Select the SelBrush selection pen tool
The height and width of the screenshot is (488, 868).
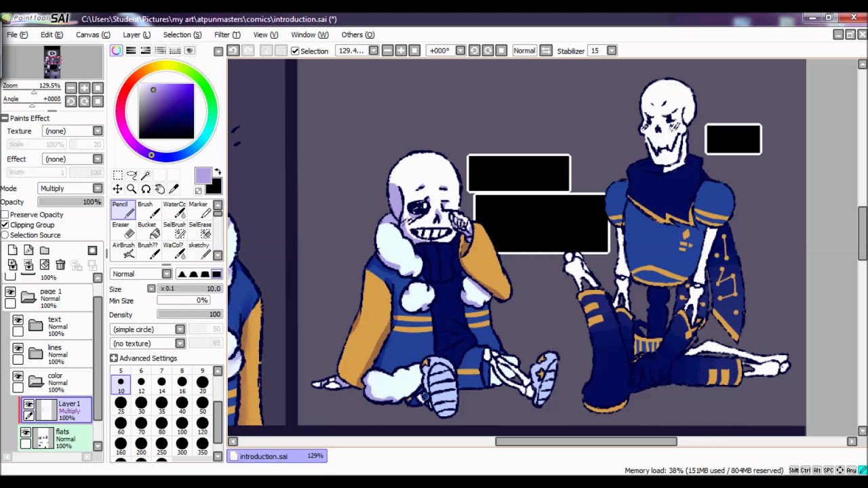tap(174, 230)
